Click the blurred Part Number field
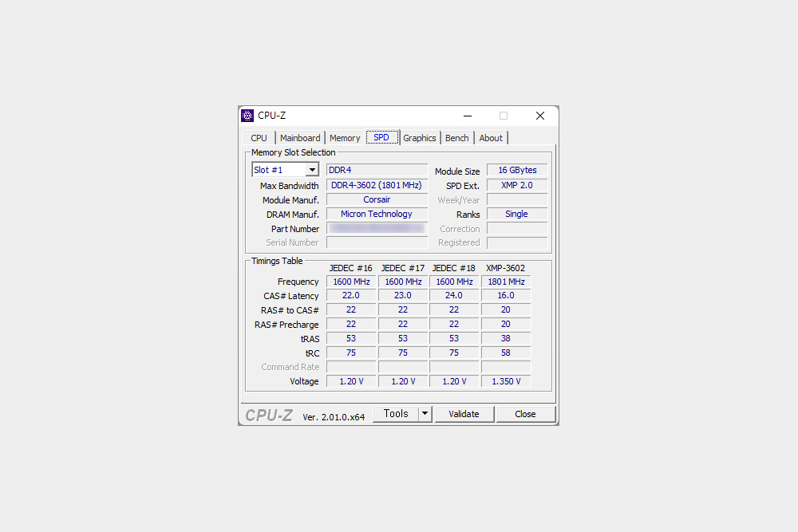The height and width of the screenshot is (532, 798). 377,228
